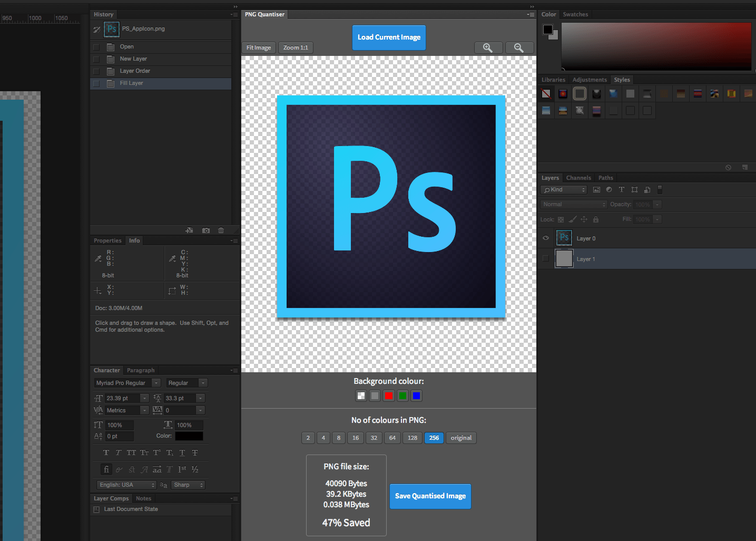Create new snapshot with the camera icon

[x=206, y=230]
